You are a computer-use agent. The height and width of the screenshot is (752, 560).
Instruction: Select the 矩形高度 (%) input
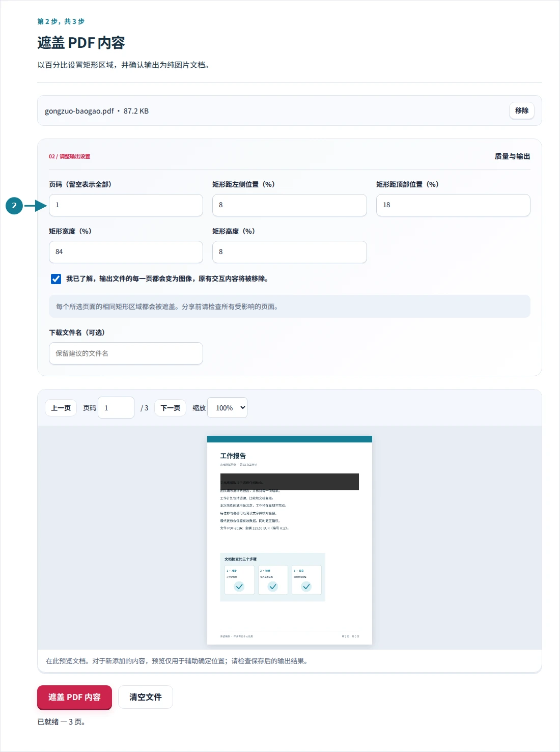(289, 252)
